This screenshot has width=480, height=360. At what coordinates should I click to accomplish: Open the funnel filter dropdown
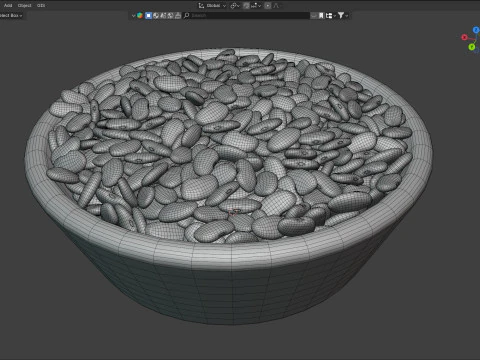point(343,15)
